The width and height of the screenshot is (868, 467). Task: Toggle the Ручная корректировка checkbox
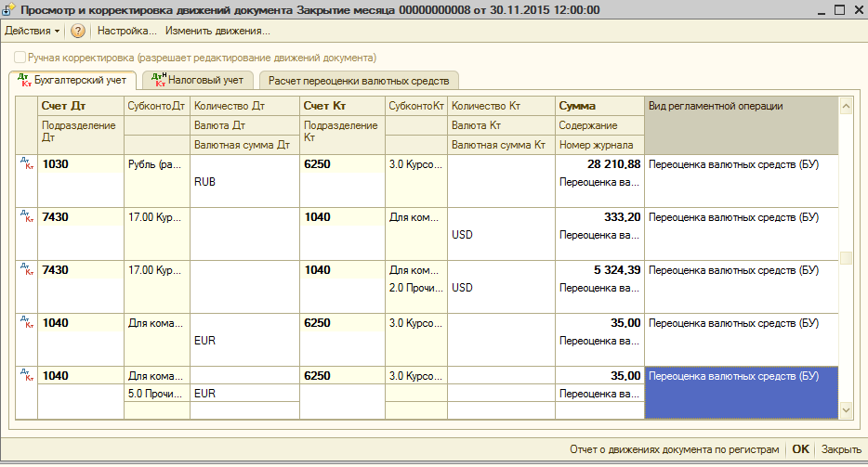(x=20, y=57)
